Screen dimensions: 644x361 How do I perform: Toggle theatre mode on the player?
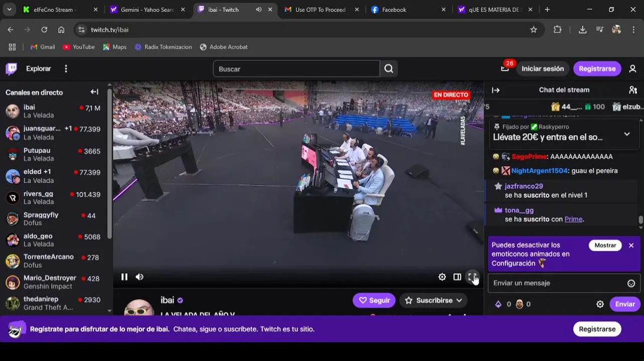457,277
